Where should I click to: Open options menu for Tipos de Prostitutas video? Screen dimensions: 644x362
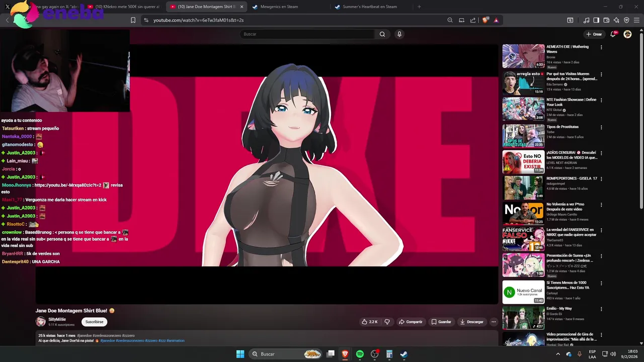[x=601, y=127]
